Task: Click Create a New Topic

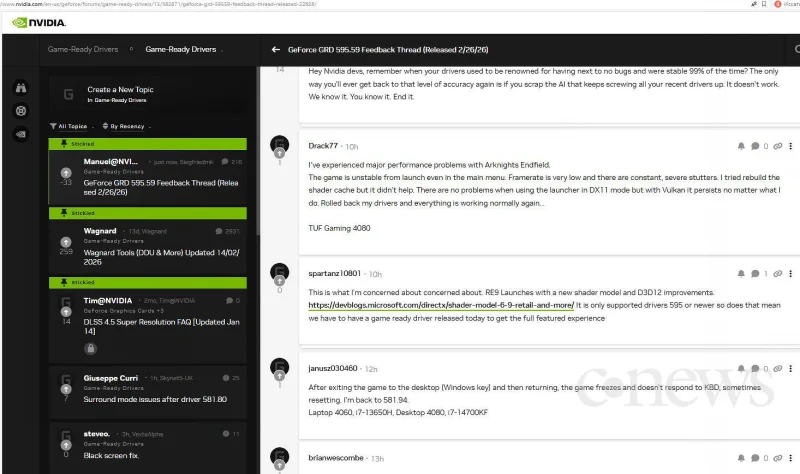Action: [120, 89]
